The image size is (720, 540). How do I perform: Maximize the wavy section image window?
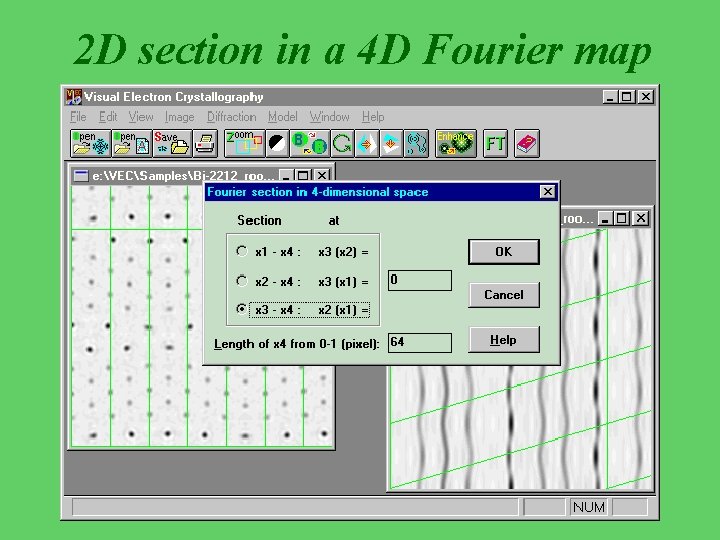(x=622, y=219)
